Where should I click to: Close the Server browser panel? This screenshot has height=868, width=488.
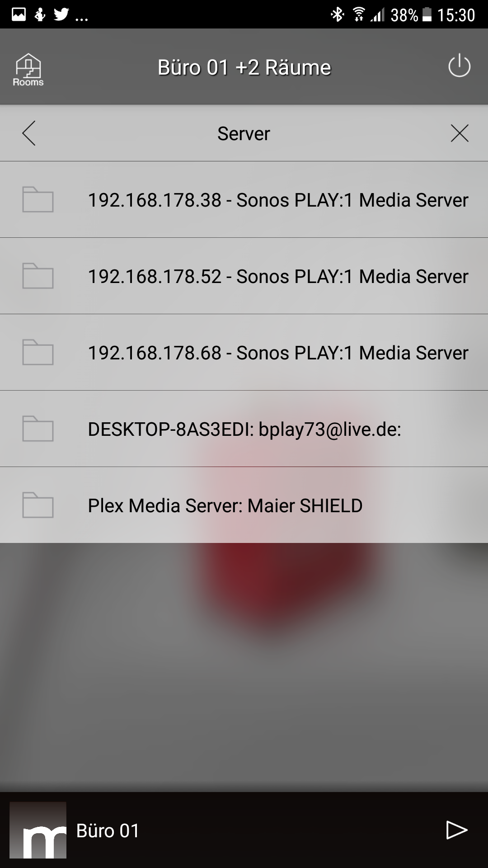click(x=460, y=133)
